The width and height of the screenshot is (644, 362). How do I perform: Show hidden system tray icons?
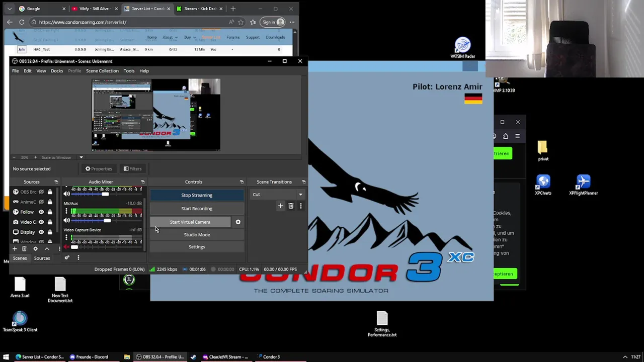625,357
